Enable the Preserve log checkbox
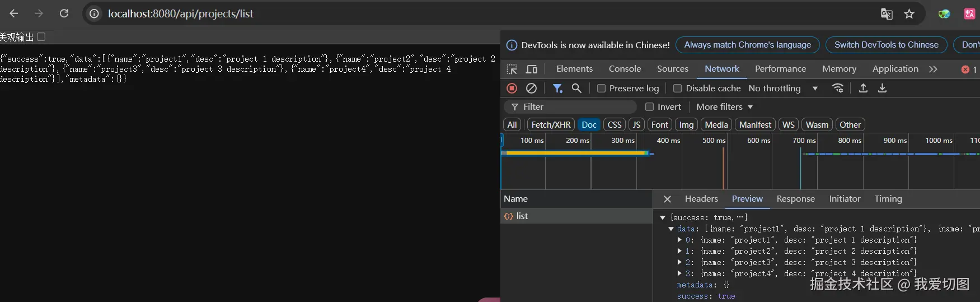 tap(601, 88)
